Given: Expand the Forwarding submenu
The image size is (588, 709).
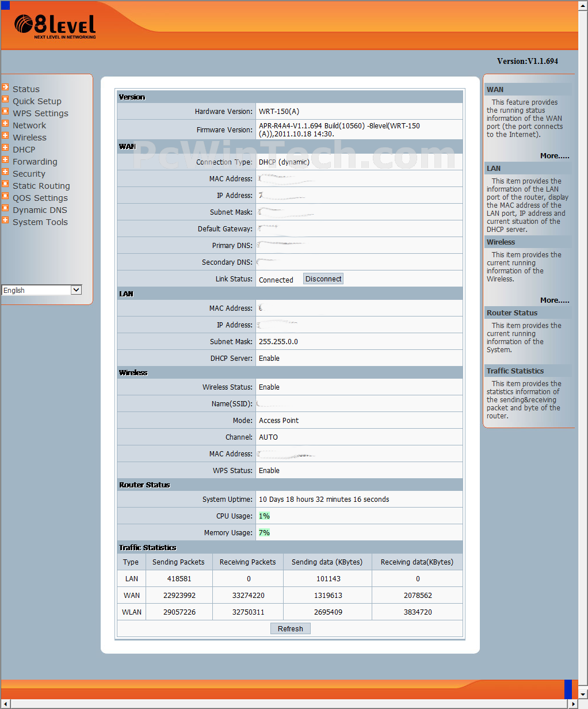Looking at the screenshot, I should (5, 160).
